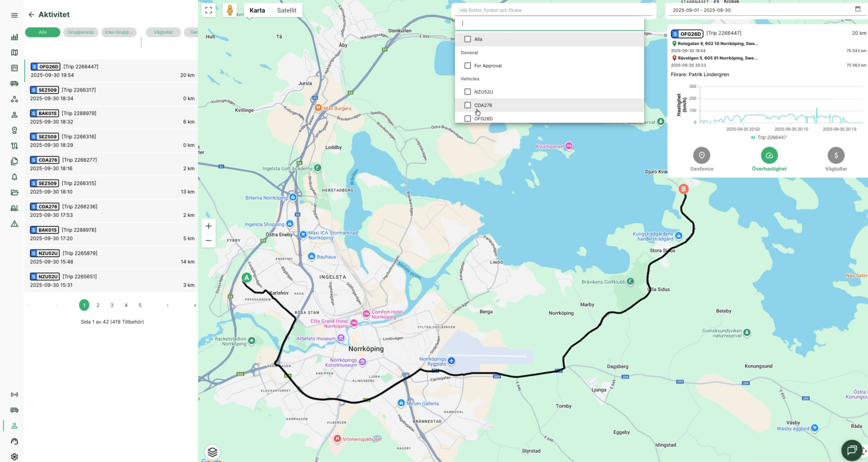Select the Vägtullar filter chip

click(x=163, y=32)
